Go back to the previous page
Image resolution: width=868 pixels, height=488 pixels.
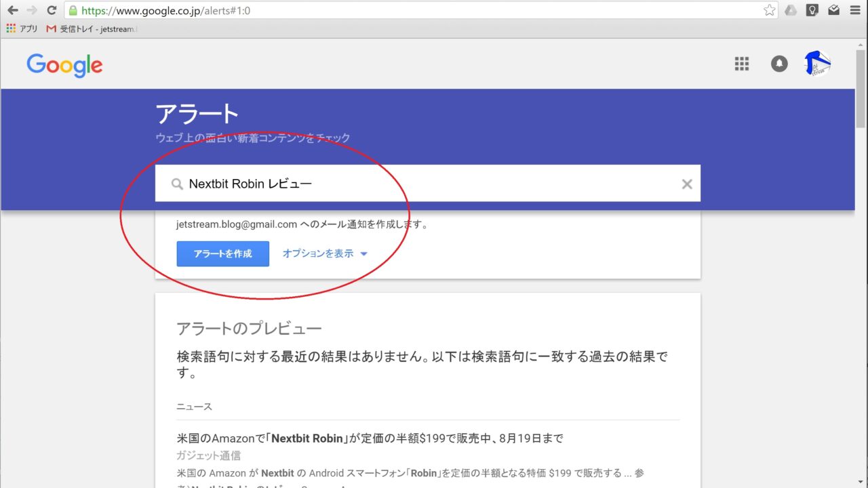tap(12, 10)
